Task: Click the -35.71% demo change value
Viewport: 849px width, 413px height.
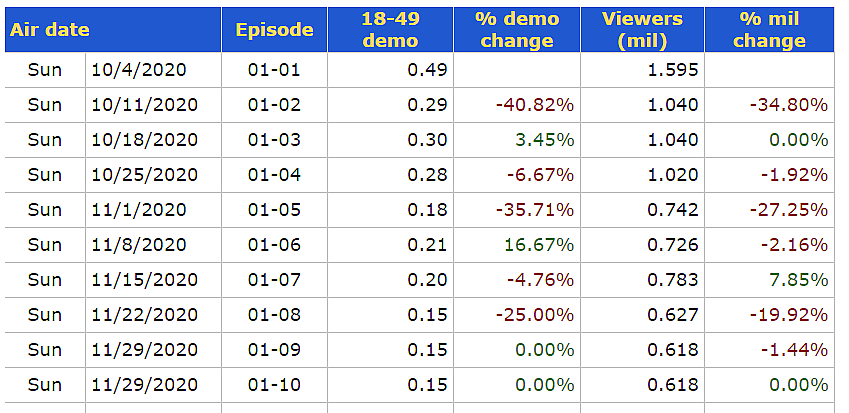Action: tap(534, 210)
